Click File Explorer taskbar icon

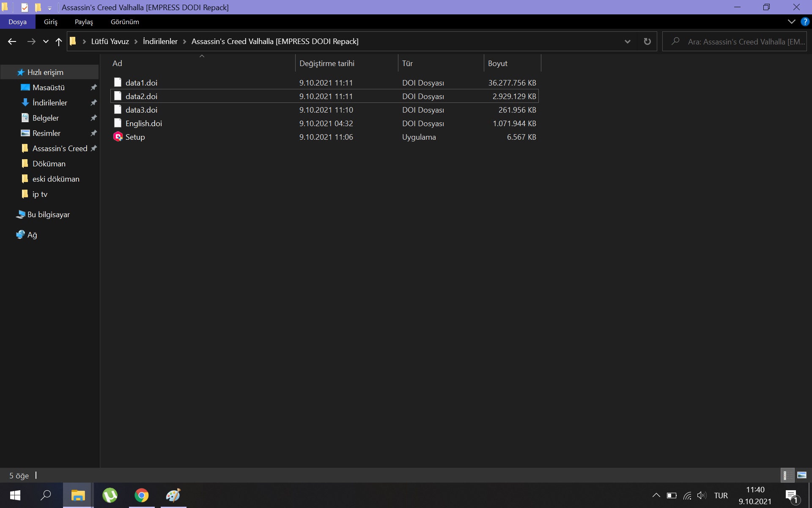[78, 495]
